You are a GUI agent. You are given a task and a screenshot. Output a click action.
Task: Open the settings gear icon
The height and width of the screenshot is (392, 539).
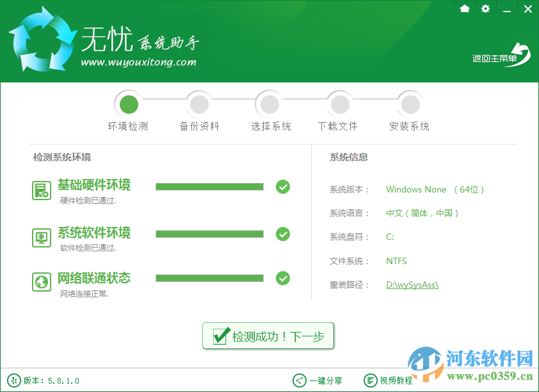coord(485,9)
